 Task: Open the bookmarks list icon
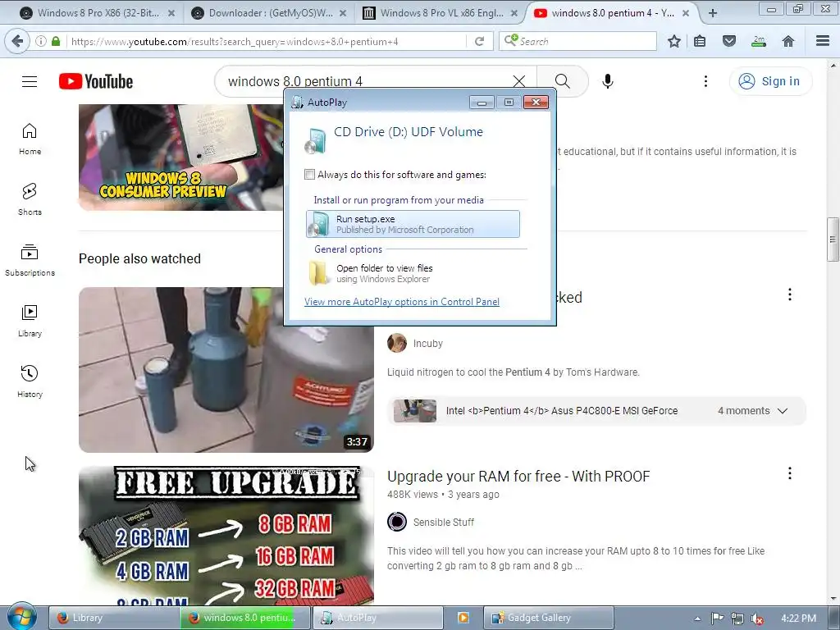click(700, 41)
